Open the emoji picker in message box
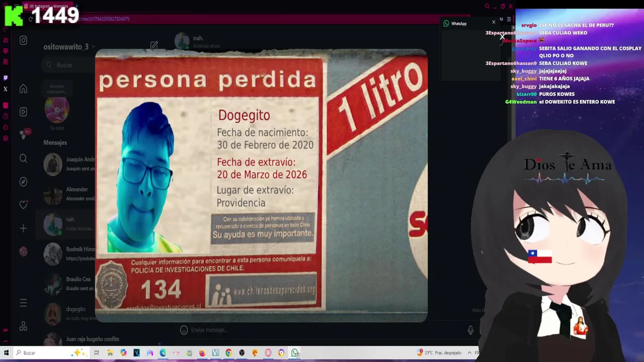Viewport: 644px width, 362px height. tap(184, 330)
